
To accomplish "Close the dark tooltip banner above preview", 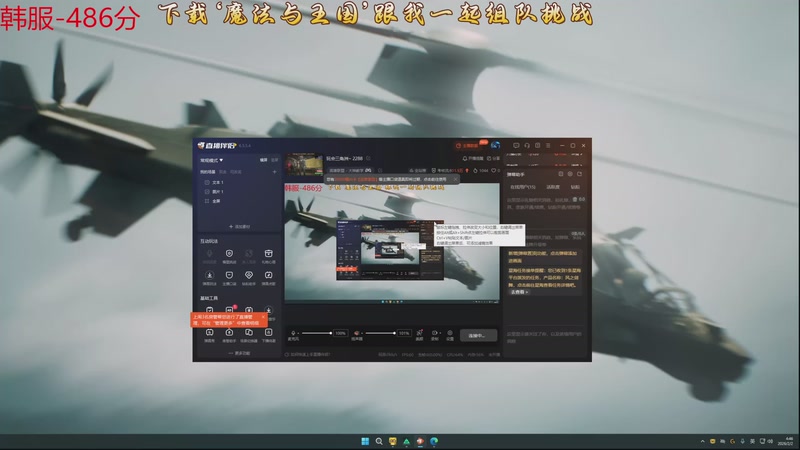I will click(x=456, y=179).
